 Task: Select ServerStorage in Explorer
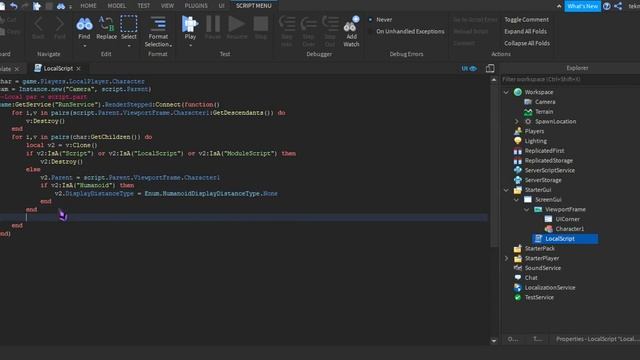click(x=543, y=180)
